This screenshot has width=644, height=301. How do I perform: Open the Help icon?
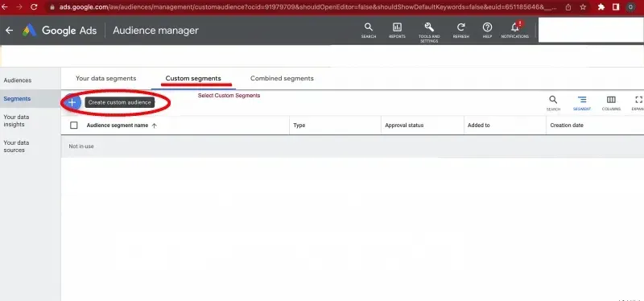coord(487,31)
